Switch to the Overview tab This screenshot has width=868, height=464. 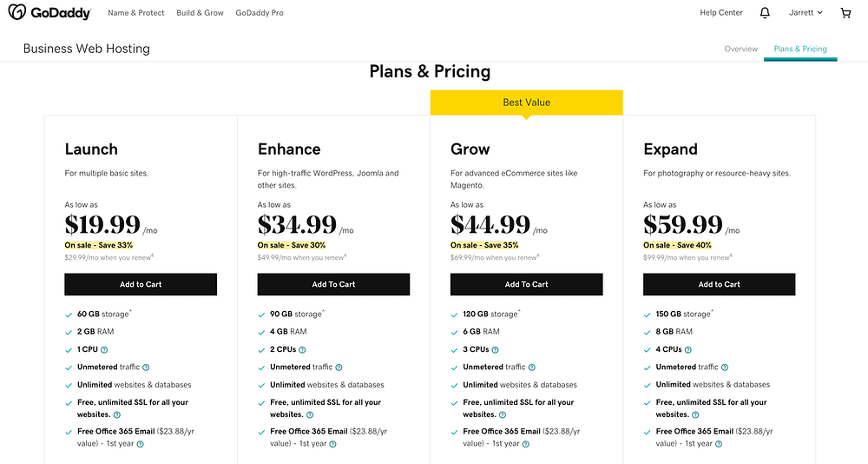point(740,50)
